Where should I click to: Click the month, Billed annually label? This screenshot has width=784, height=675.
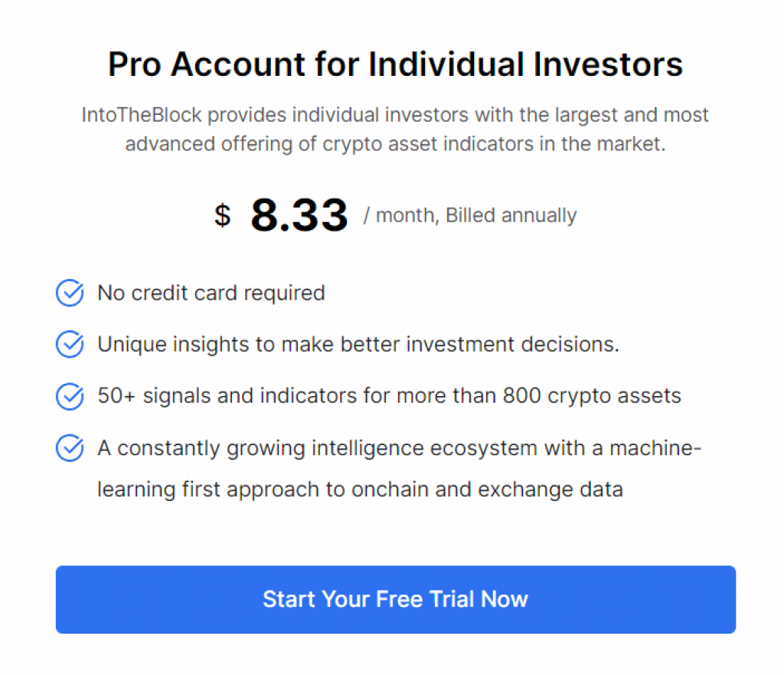(x=470, y=215)
